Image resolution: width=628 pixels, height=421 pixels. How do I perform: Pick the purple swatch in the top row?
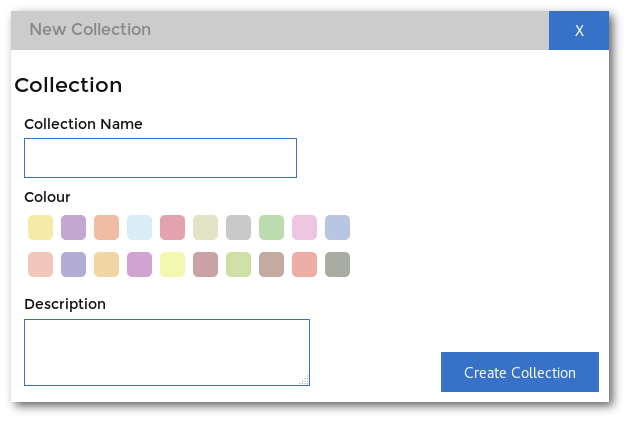(x=73, y=228)
